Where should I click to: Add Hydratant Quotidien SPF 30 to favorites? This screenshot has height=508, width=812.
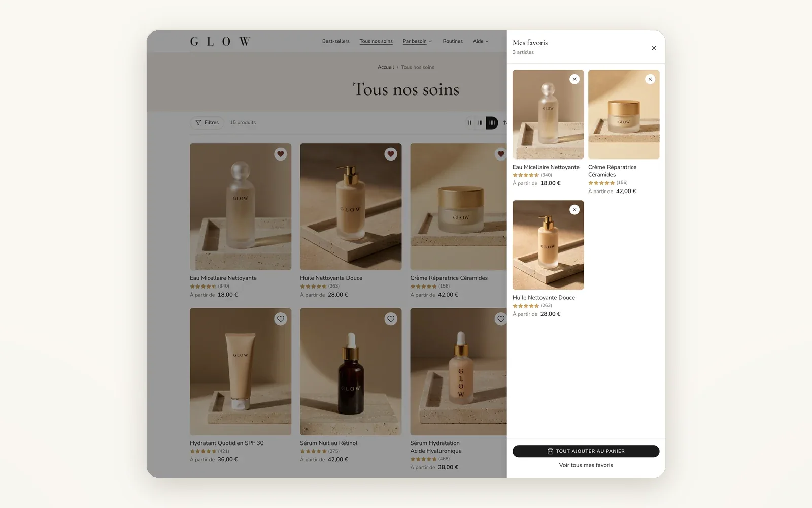point(281,319)
